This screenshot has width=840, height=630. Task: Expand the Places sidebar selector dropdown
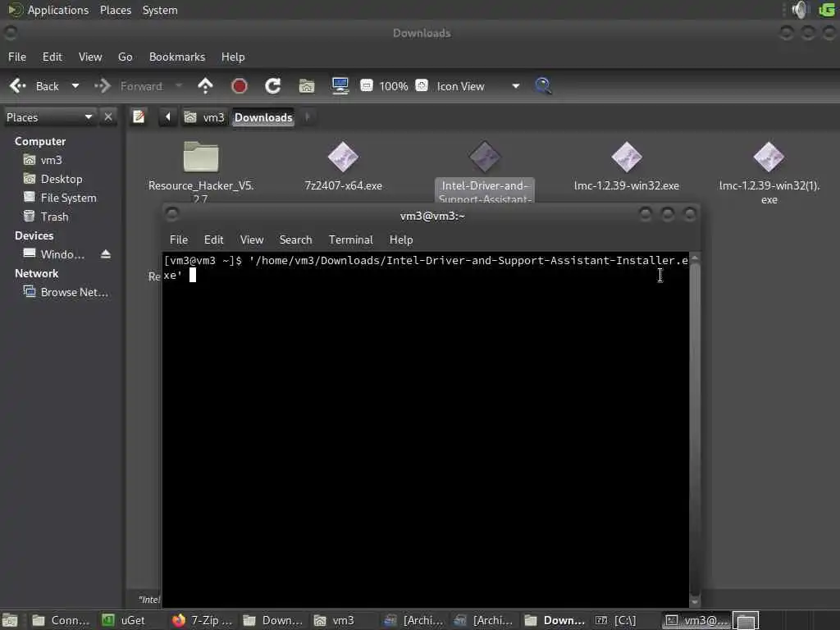tap(49, 117)
